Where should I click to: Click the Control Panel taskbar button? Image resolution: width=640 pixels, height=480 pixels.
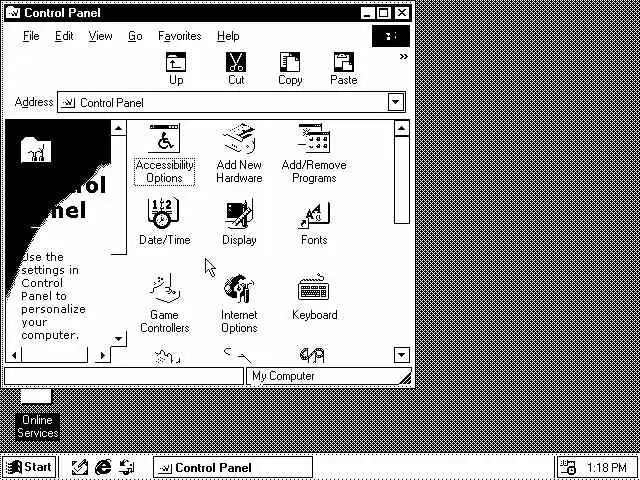click(x=233, y=467)
